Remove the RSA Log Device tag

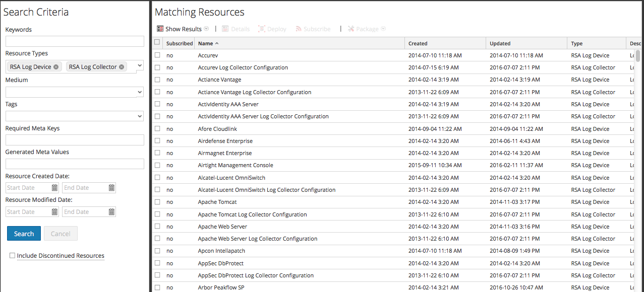(56, 67)
